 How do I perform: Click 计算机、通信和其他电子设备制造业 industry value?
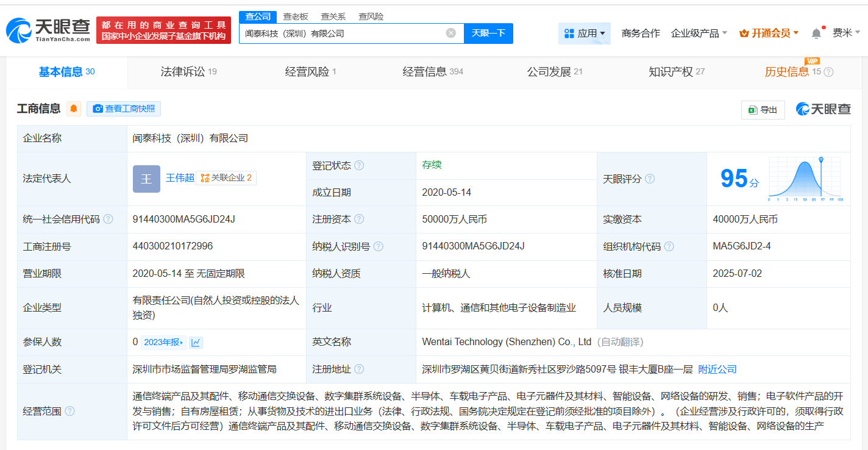click(x=499, y=308)
